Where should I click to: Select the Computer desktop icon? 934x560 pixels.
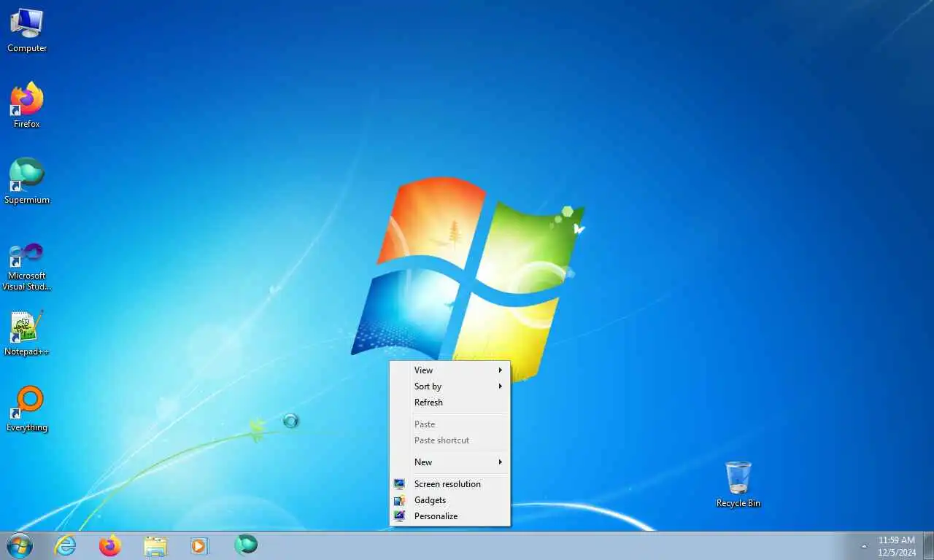27,31
